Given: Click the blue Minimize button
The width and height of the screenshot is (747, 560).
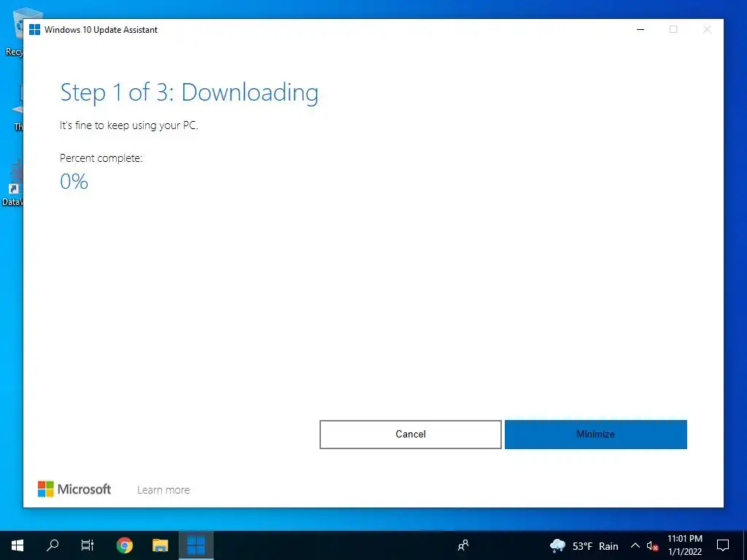Looking at the screenshot, I should tap(595, 435).
